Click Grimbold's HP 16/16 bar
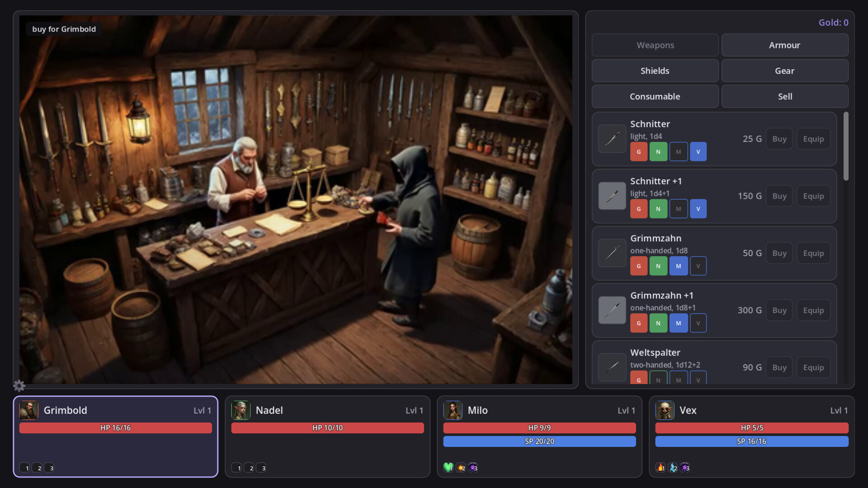This screenshot has width=868, height=488. click(116, 428)
